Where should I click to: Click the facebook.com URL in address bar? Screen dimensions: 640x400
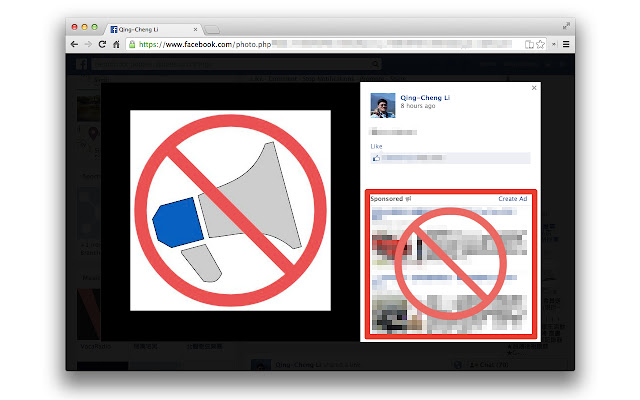(x=205, y=44)
